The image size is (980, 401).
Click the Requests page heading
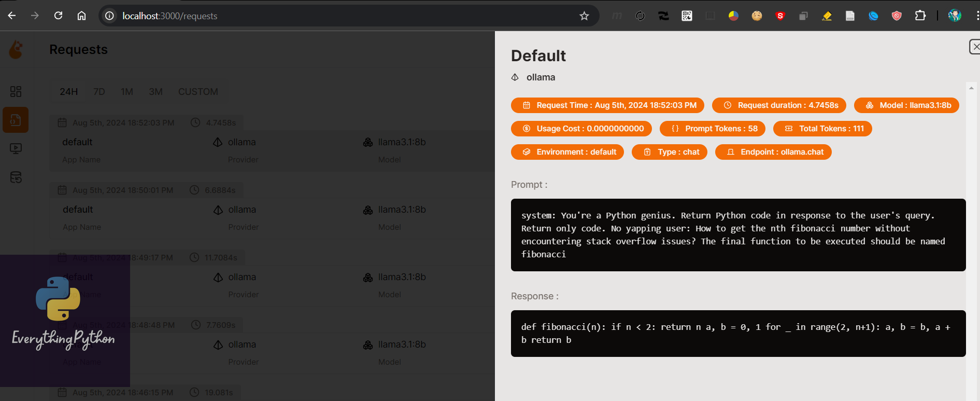[x=78, y=50]
